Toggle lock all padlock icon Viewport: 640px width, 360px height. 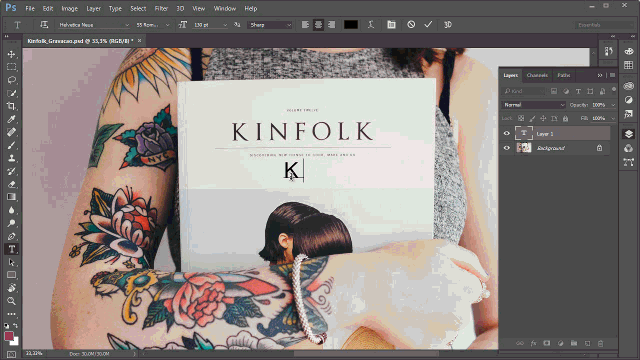click(x=565, y=118)
